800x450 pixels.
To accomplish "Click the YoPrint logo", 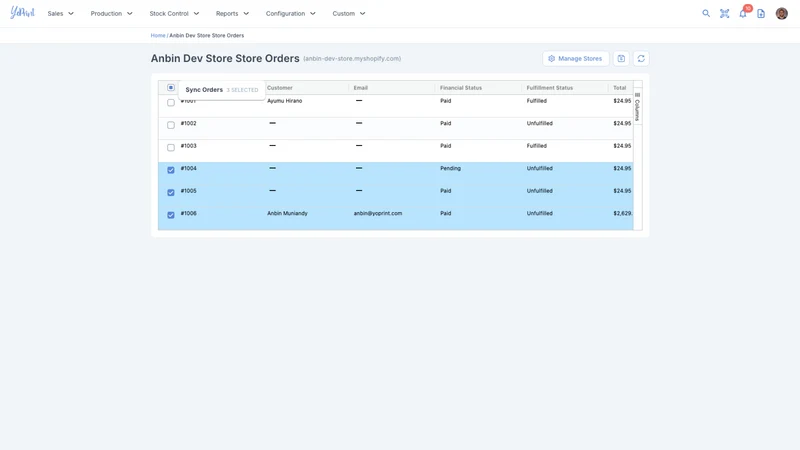I will [22, 13].
